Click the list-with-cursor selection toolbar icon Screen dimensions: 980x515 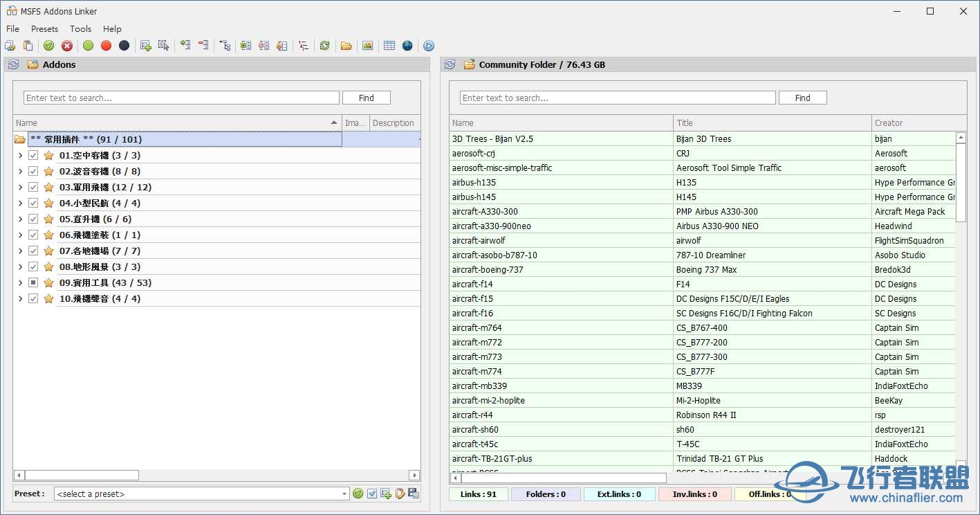(163, 46)
